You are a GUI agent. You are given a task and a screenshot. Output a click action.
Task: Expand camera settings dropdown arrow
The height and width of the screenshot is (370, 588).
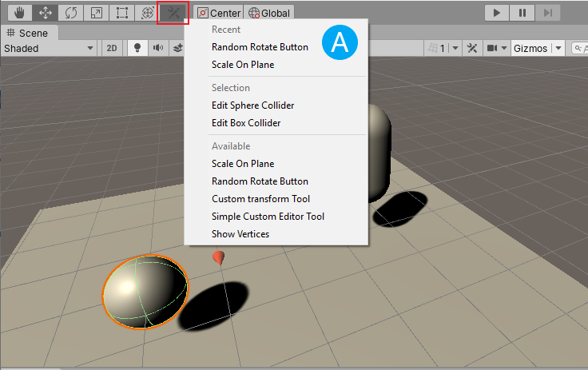coord(504,48)
